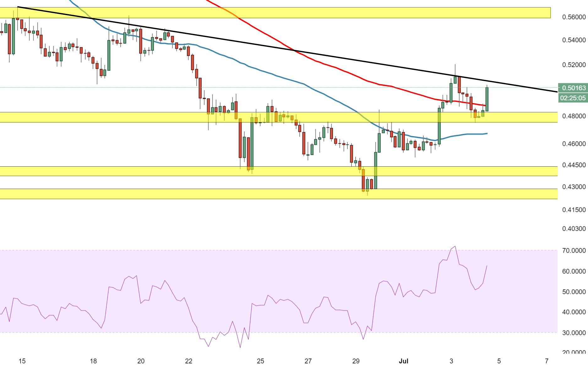This screenshot has width=588, height=365.
Task: Click the 0.56000 price axis label
Action: 574,17
